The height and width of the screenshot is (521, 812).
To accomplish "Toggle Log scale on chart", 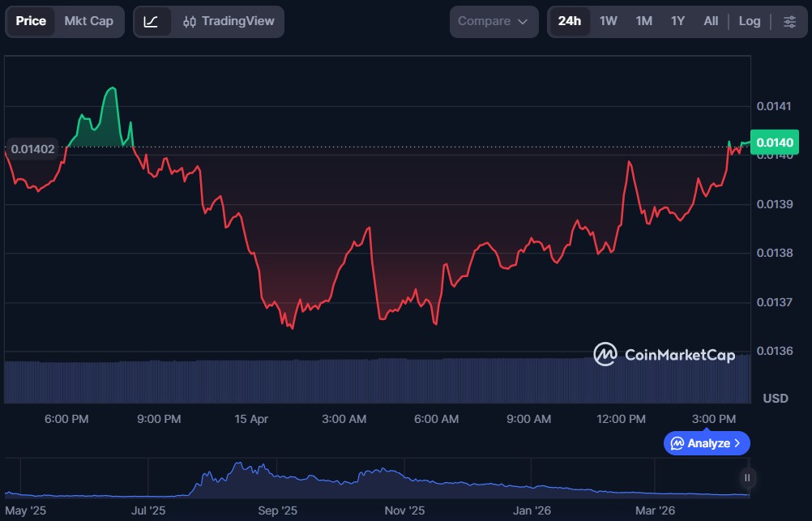I will coord(749,22).
